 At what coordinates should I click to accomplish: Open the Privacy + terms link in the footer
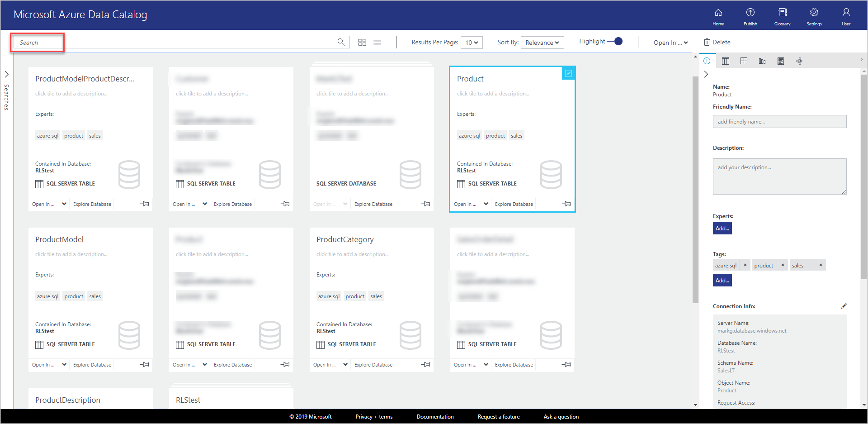(374, 416)
